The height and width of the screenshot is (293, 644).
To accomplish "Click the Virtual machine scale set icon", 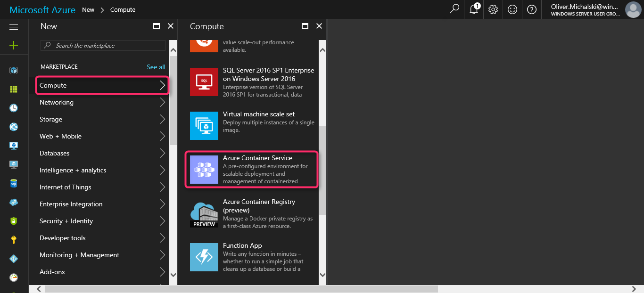I will point(204,126).
